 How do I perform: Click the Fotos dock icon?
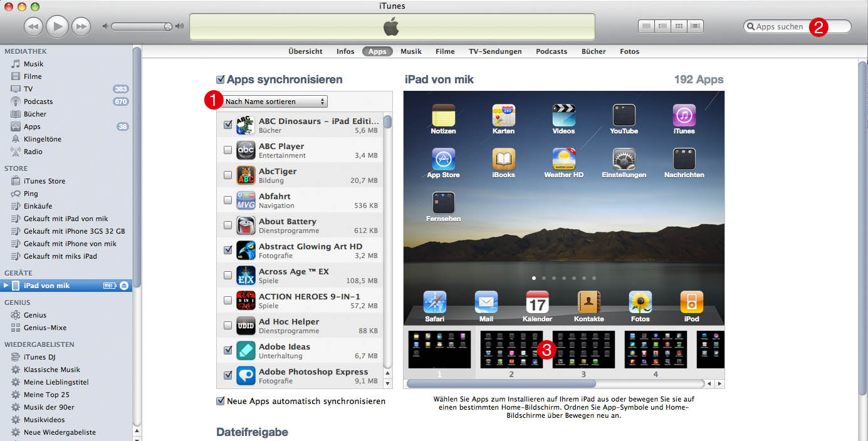[x=640, y=302]
